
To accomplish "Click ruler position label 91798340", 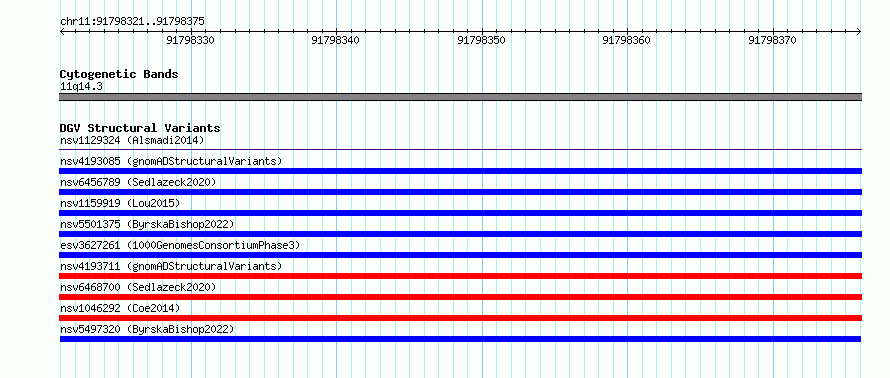I will tap(335, 40).
